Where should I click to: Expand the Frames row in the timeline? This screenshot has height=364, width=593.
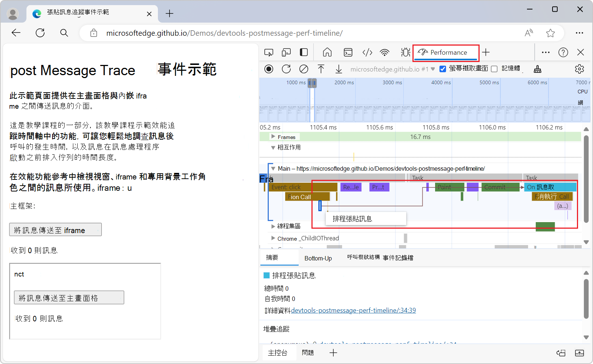coord(273,136)
